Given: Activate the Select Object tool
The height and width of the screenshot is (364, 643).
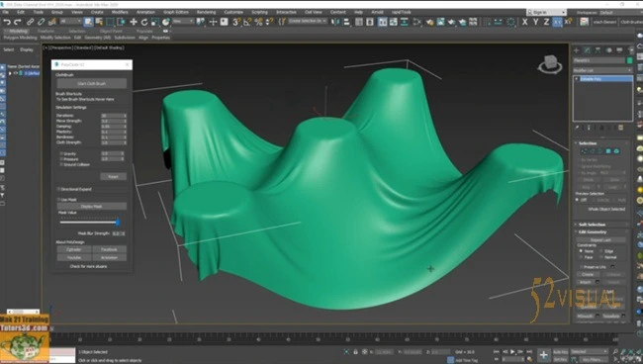Looking at the screenshot, I should pyautogui.click(x=88, y=22).
